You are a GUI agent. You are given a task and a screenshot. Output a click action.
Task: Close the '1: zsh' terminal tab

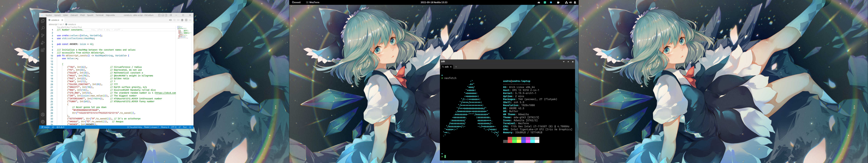[x=451, y=67]
